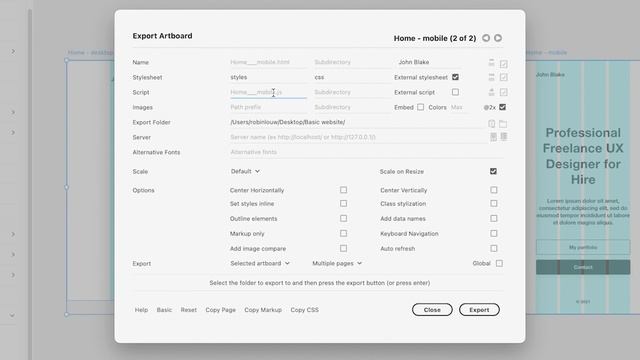Enable Keyboard Navigation option
The width and height of the screenshot is (640, 360).
tap(493, 233)
